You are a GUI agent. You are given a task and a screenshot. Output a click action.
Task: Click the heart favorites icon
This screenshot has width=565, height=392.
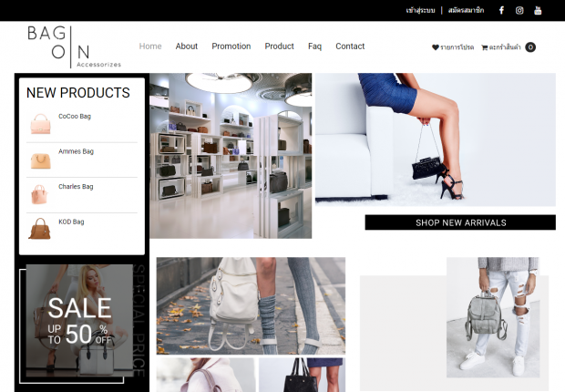(x=436, y=47)
